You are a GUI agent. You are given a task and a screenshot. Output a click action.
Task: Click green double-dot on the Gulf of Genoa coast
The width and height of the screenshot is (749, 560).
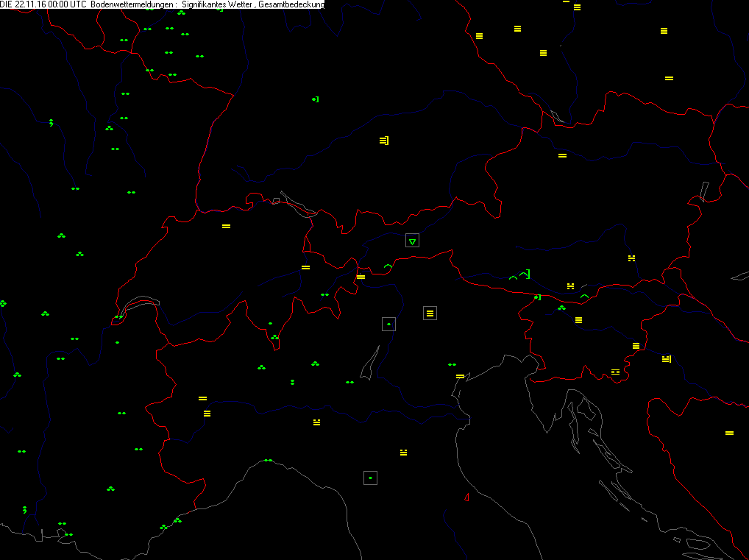(x=268, y=461)
